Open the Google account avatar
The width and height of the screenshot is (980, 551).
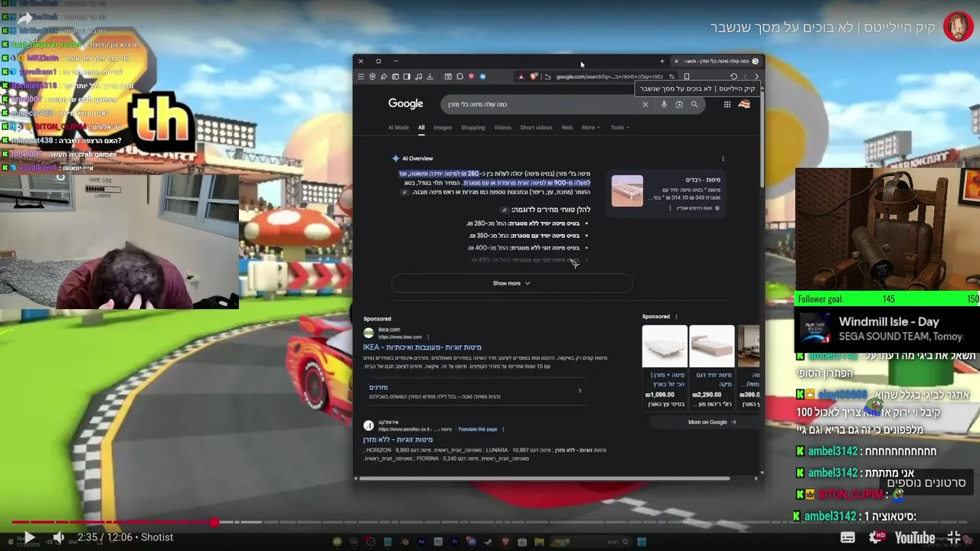pyautogui.click(x=744, y=104)
